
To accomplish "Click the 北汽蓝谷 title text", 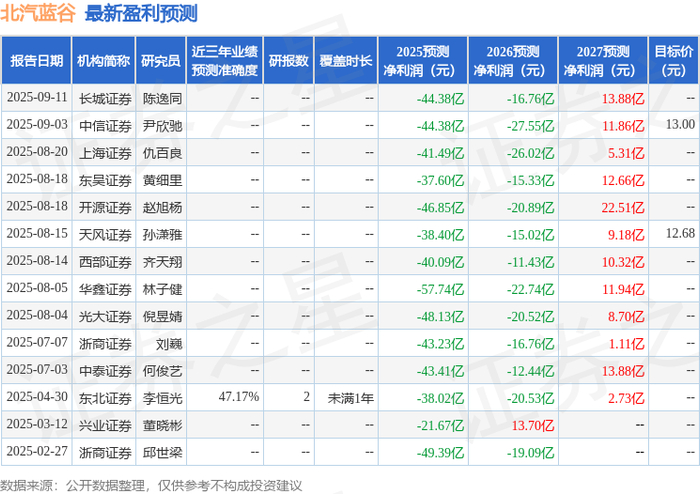I will [38, 13].
